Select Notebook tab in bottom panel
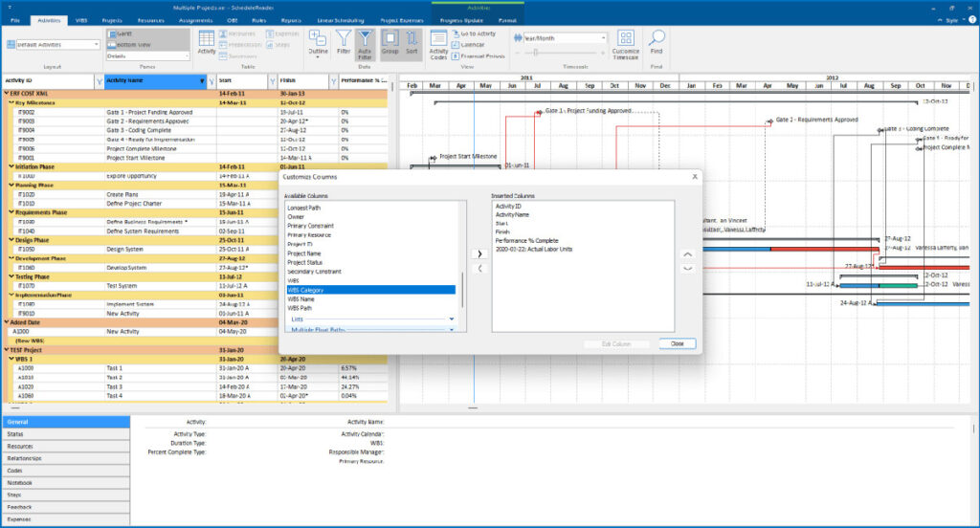The width and height of the screenshot is (980, 528). coord(66,483)
